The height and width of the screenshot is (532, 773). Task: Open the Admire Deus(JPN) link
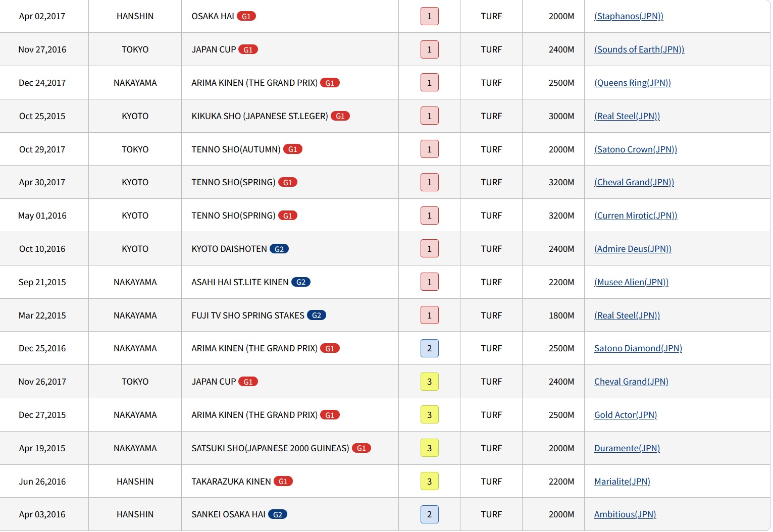pos(633,249)
